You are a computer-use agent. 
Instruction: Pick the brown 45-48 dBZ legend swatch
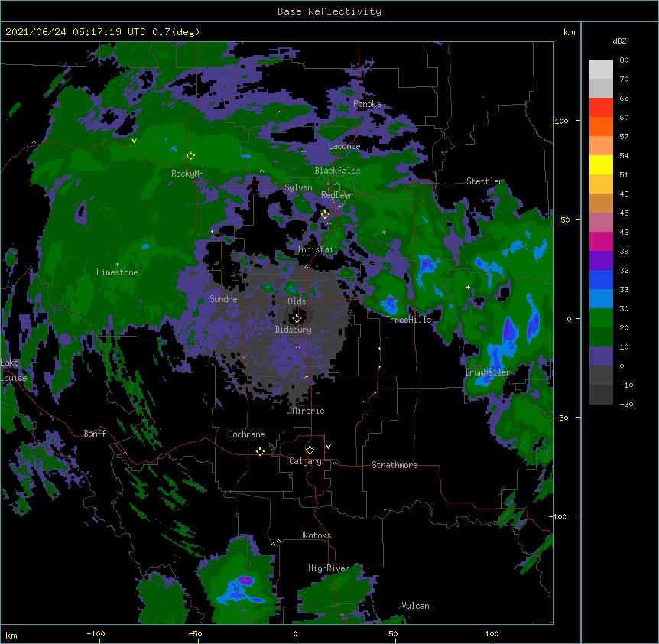tap(601, 203)
